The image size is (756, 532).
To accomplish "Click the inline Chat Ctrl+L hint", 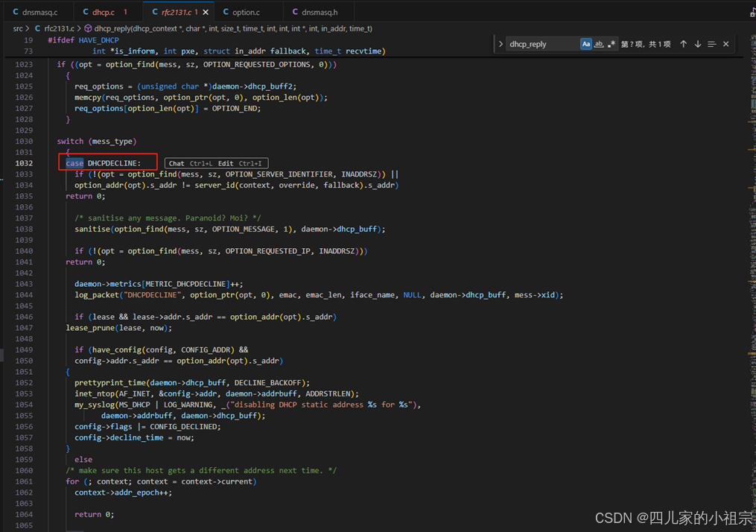I will click(x=190, y=163).
